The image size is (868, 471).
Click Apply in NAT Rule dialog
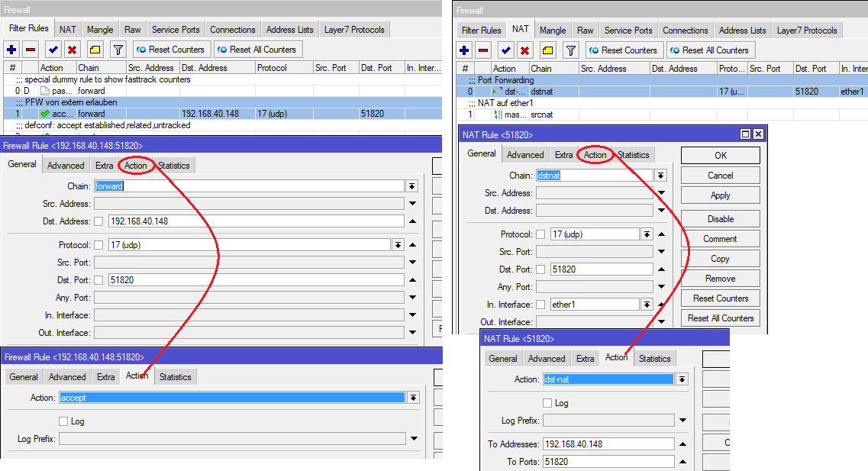pos(720,195)
